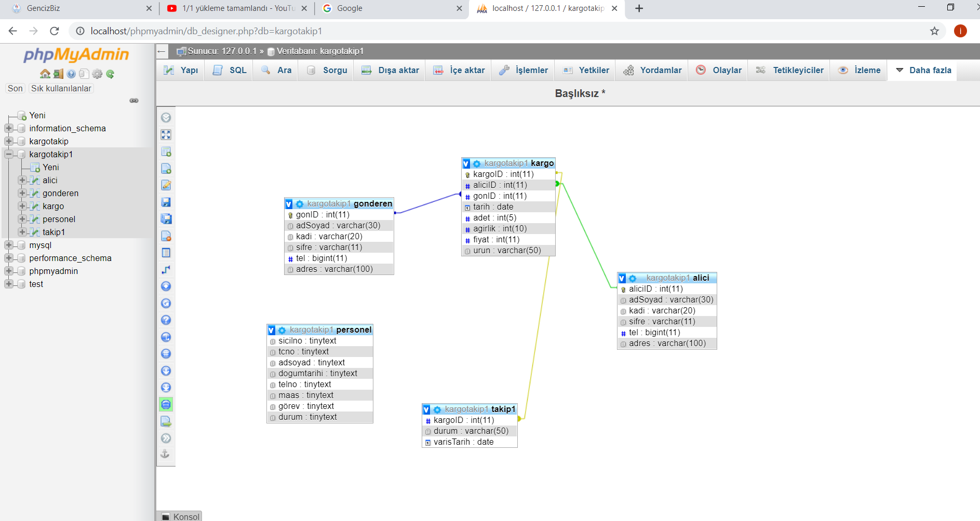
Task: Click the designer fullscreen toggle icon
Action: 166,135
